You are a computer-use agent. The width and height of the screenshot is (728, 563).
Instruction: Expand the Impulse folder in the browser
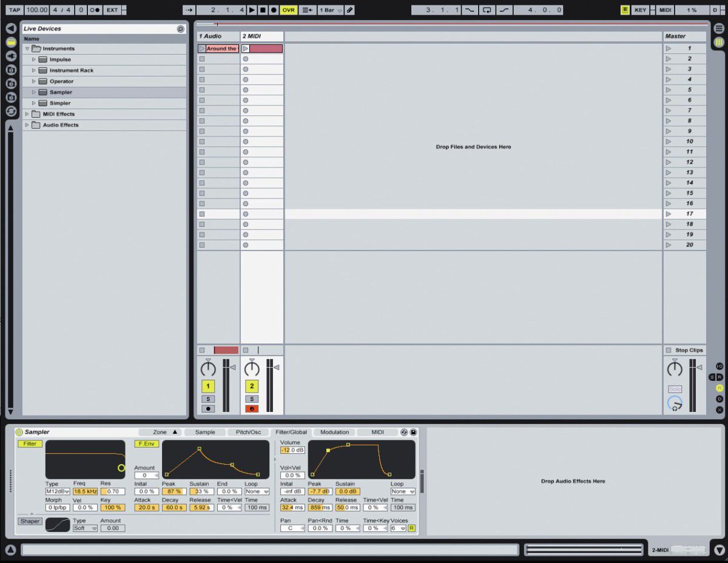pos(34,59)
